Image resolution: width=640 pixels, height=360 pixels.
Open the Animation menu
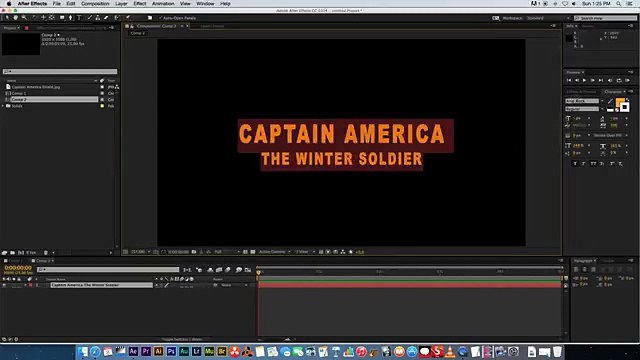pyautogui.click(x=163, y=3)
